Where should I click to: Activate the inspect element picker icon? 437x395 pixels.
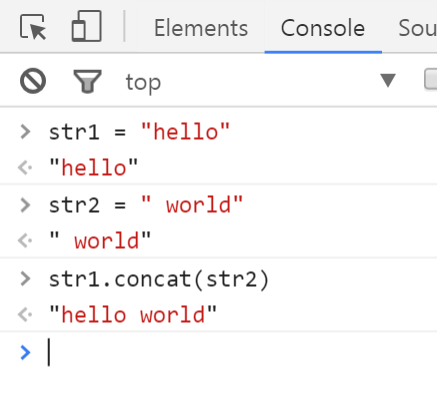click(33, 27)
